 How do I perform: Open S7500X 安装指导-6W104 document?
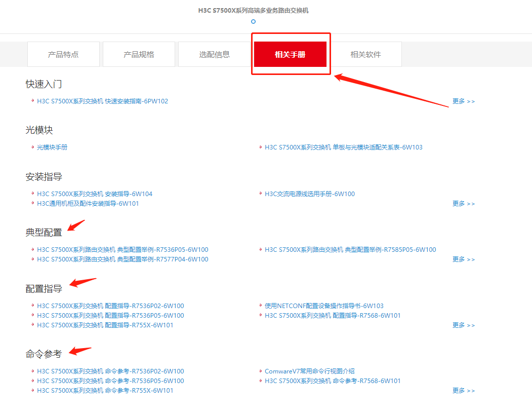click(x=95, y=194)
